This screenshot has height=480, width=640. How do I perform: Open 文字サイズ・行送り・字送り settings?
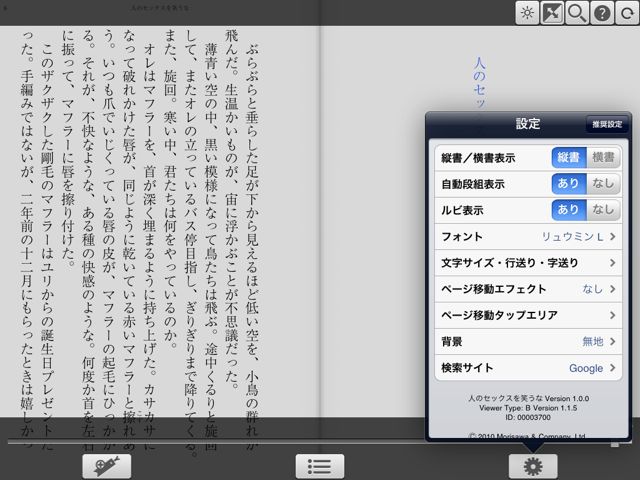(x=528, y=263)
